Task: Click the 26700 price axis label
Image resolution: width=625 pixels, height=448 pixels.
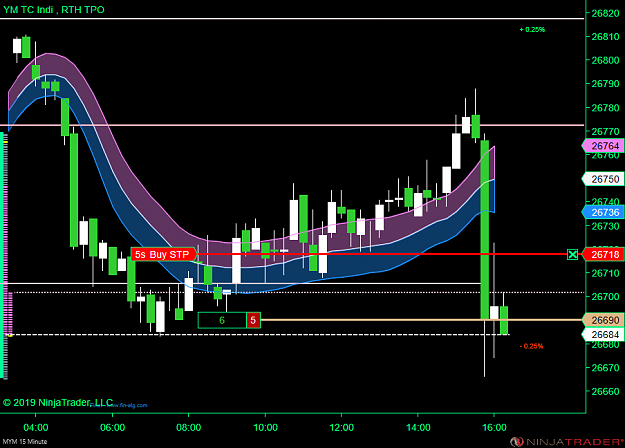Action: 605,297
